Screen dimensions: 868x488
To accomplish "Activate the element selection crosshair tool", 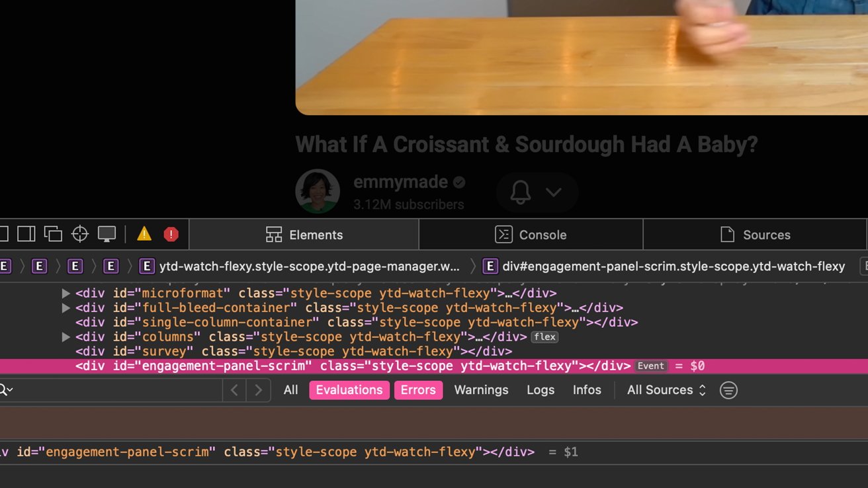I will click(80, 234).
